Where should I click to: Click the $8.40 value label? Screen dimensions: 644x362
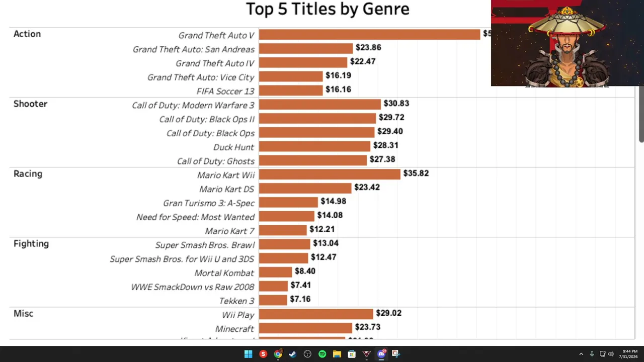tap(305, 271)
